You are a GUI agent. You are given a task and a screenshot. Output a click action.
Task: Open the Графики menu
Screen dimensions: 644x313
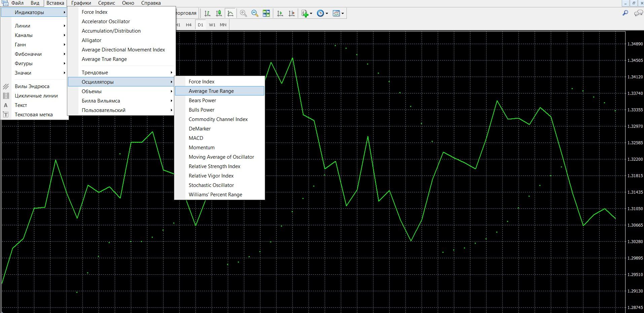pyautogui.click(x=81, y=3)
